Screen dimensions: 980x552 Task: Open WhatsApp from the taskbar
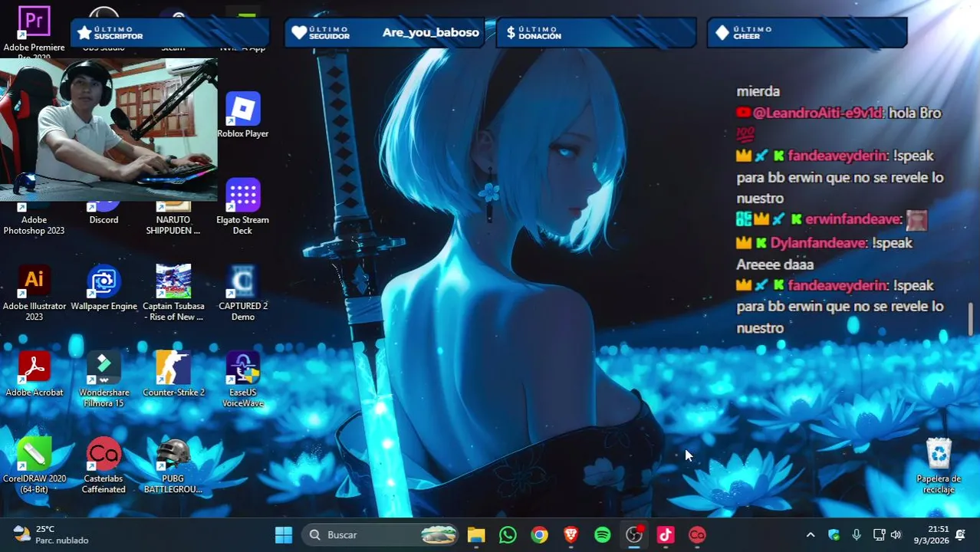(508, 534)
